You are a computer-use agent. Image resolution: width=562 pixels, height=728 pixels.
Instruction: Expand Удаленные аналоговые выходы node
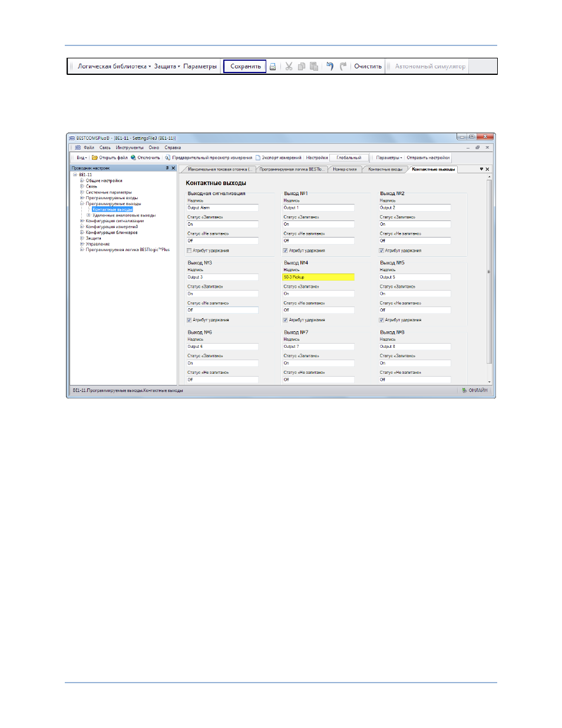(x=88, y=215)
